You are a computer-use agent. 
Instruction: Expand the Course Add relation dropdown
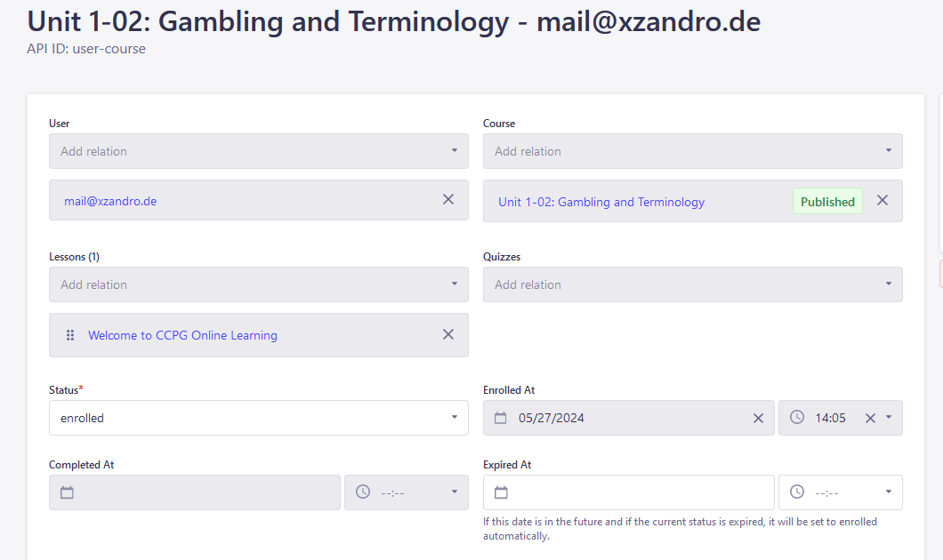(x=692, y=151)
